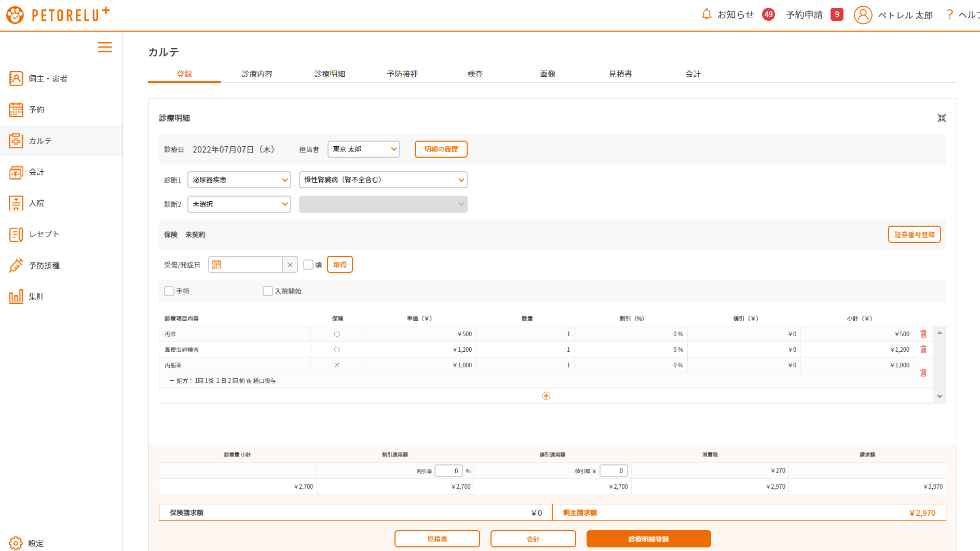
Task: Toggle insurance X mark for 内服薬 row
Action: [x=337, y=365]
